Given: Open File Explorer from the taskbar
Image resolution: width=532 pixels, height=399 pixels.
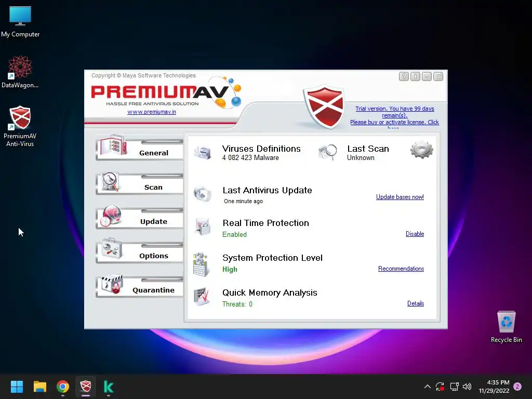Looking at the screenshot, I should click(39, 387).
